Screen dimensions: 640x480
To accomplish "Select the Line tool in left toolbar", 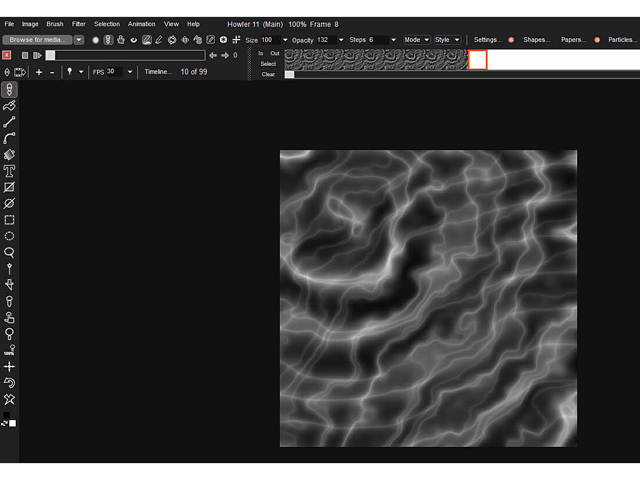I will tap(9, 121).
